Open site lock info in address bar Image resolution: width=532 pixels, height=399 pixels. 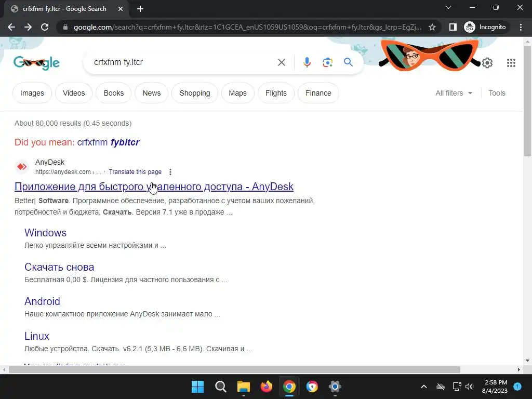click(65, 27)
